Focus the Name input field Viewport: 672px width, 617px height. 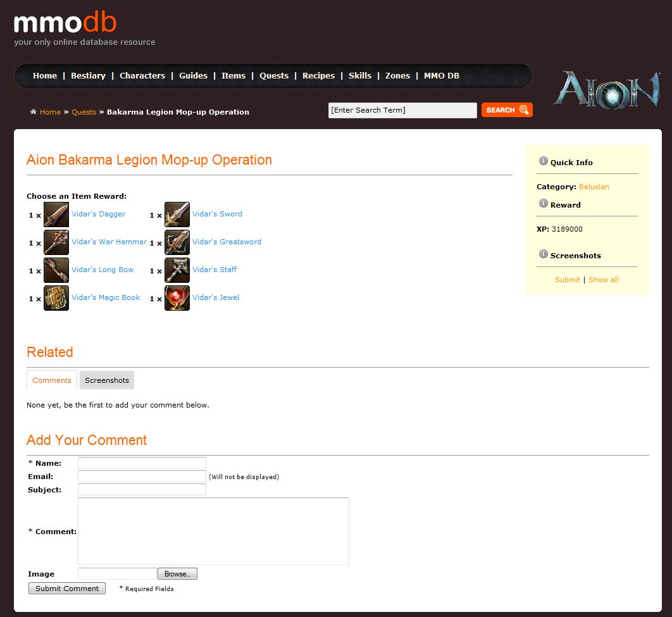pyautogui.click(x=142, y=463)
